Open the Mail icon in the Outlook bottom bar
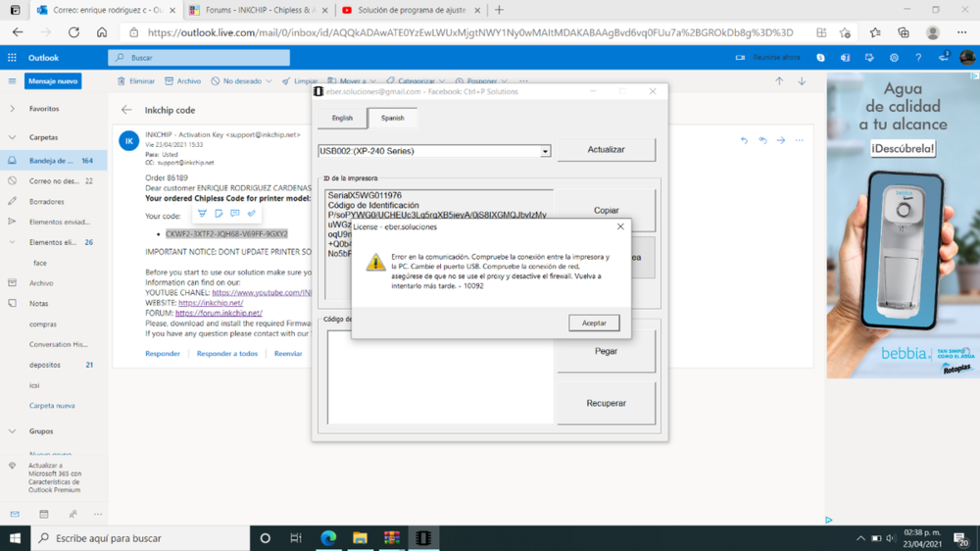This screenshot has width=980, height=551. pos(15,514)
